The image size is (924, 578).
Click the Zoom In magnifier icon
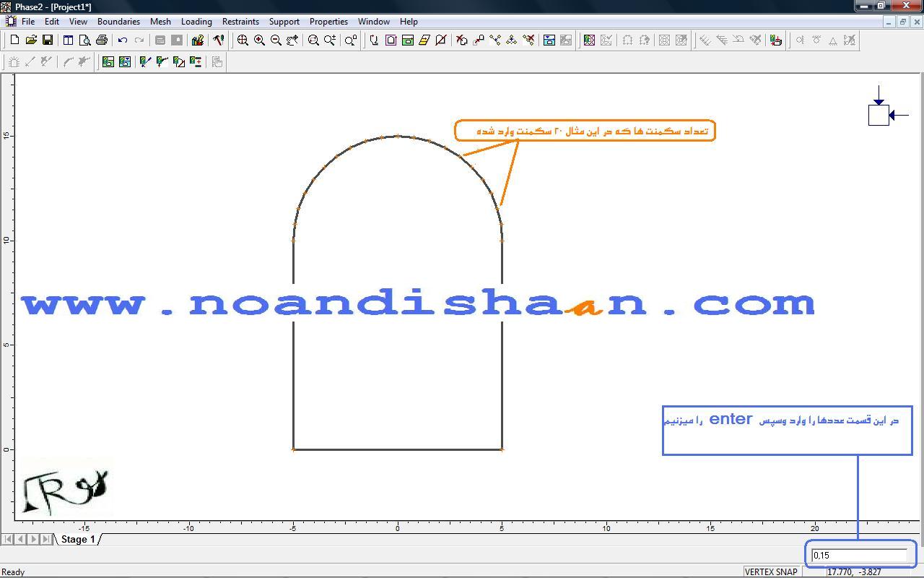click(x=259, y=40)
